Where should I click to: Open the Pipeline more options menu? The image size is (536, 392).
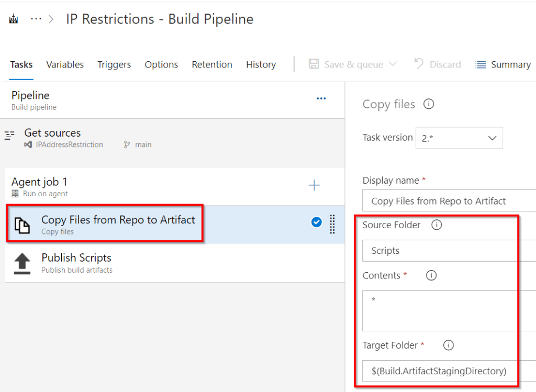321,98
